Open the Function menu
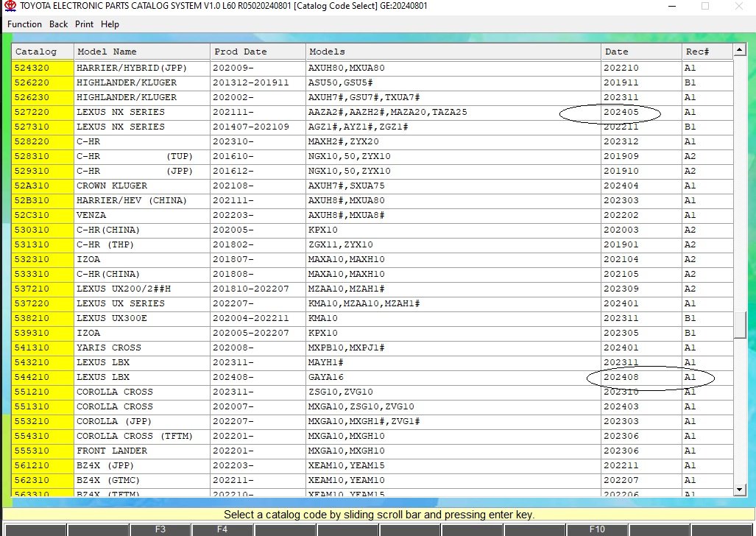Image resolution: width=756 pixels, height=536 pixels. [x=24, y=24]
